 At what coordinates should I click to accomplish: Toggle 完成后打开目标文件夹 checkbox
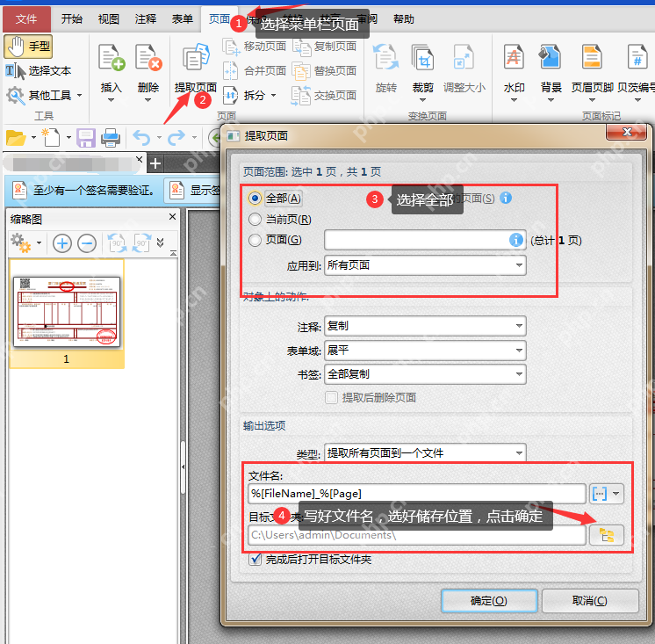[255, 559]
